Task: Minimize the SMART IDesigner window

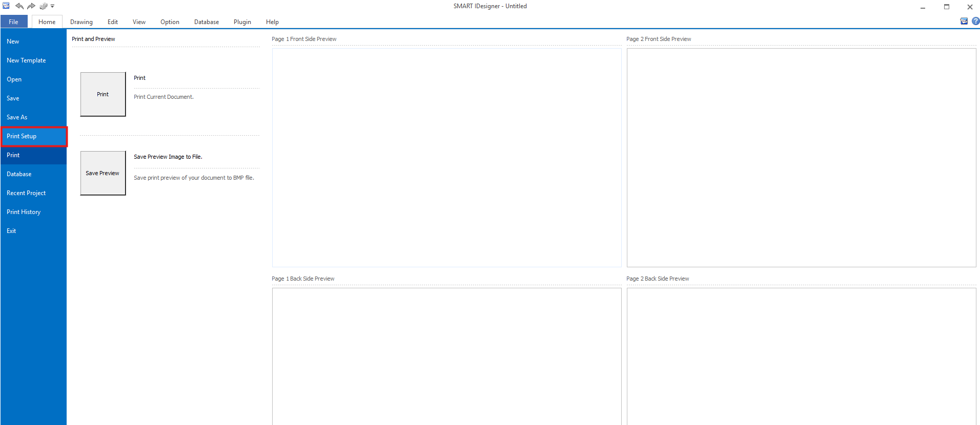Action: tap(923, 7)
